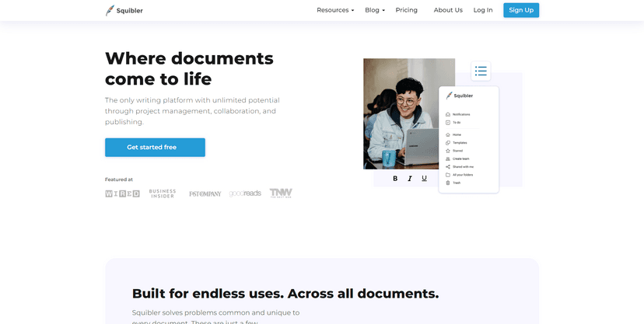The image size is (644, 324).
Task: Open the Resources dropdown menu
Action: click(335, 10)
